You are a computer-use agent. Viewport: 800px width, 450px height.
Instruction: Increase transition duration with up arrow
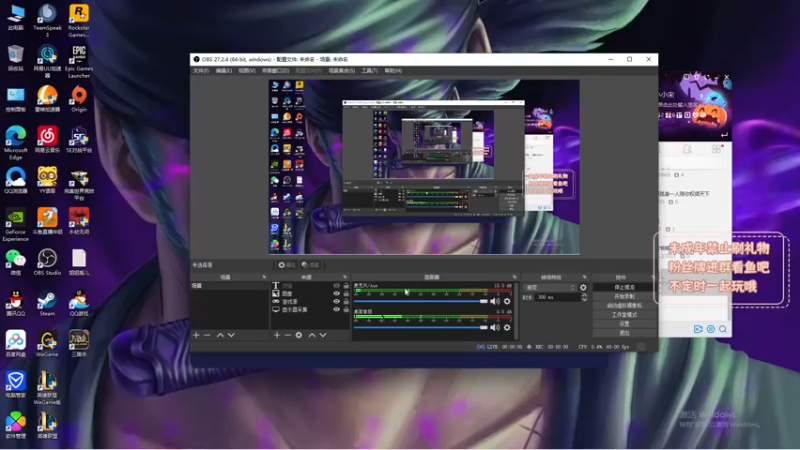click(584, 295)
